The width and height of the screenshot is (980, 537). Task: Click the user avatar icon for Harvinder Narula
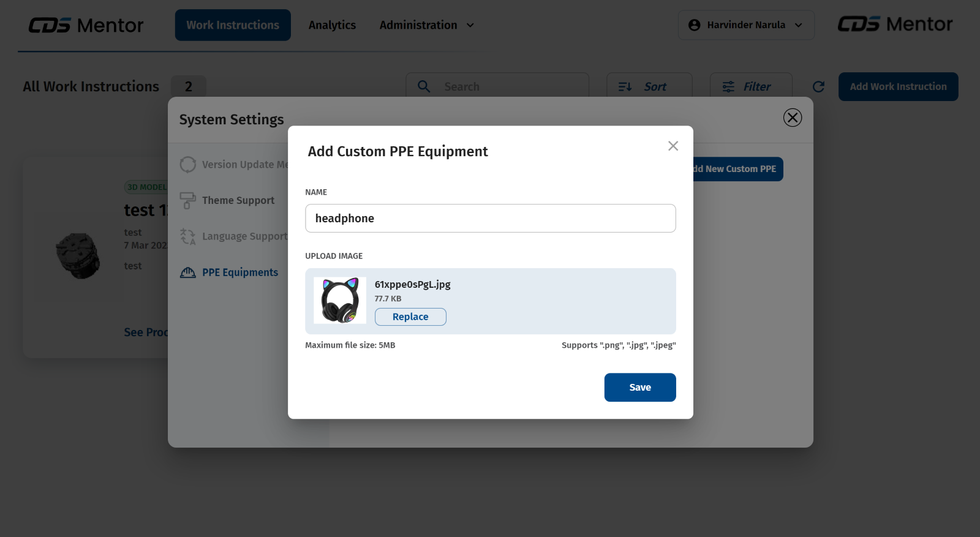point(694,25)
